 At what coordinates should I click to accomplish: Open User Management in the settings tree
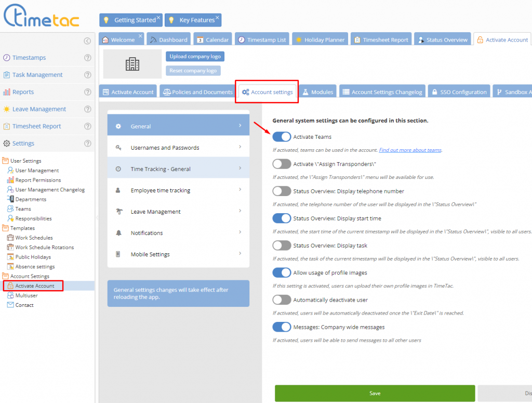click(x=36, y=171)
